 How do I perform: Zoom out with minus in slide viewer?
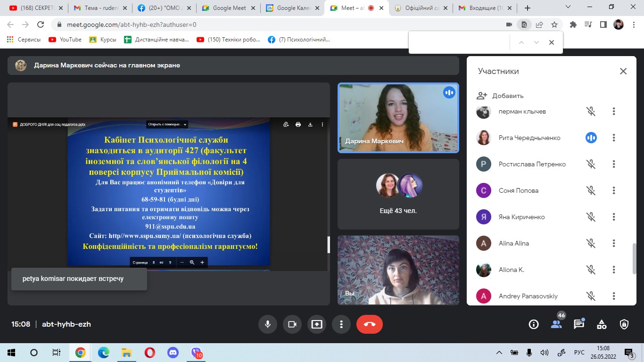click(182, 262)
